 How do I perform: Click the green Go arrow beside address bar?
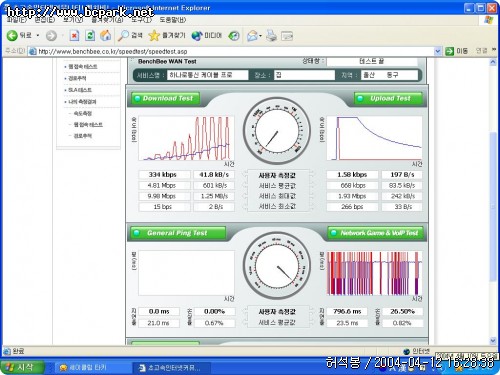coord(450,51)
